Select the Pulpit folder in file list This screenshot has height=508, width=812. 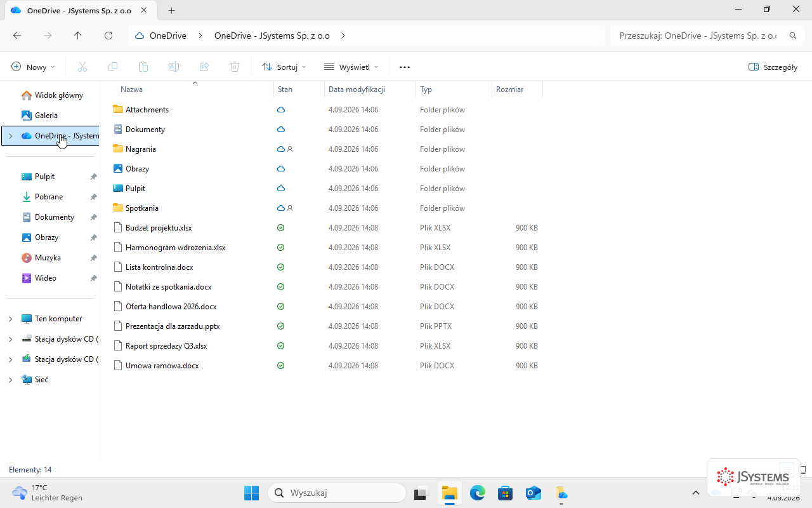point(136,189)
